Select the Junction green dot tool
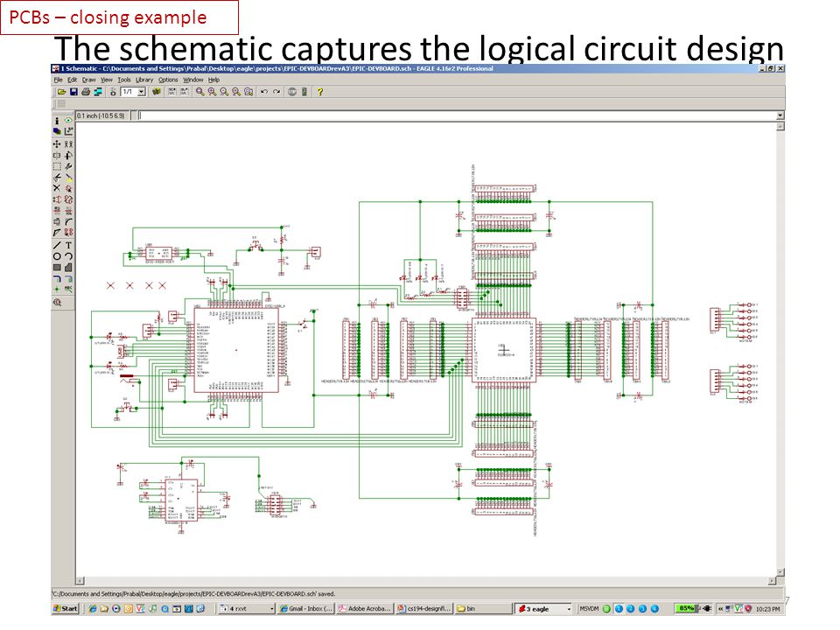Viewport: 840px width, 630px height. click(x=57, y=290)
